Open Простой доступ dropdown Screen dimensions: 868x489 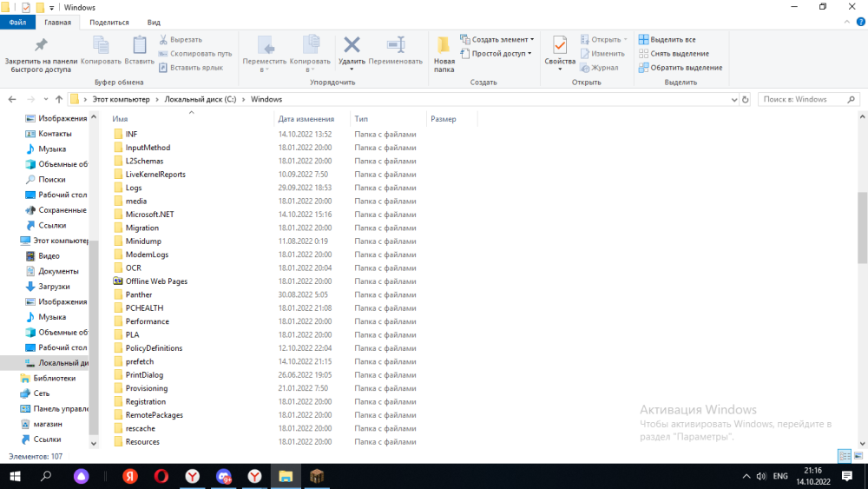click(x=496, y=54)
